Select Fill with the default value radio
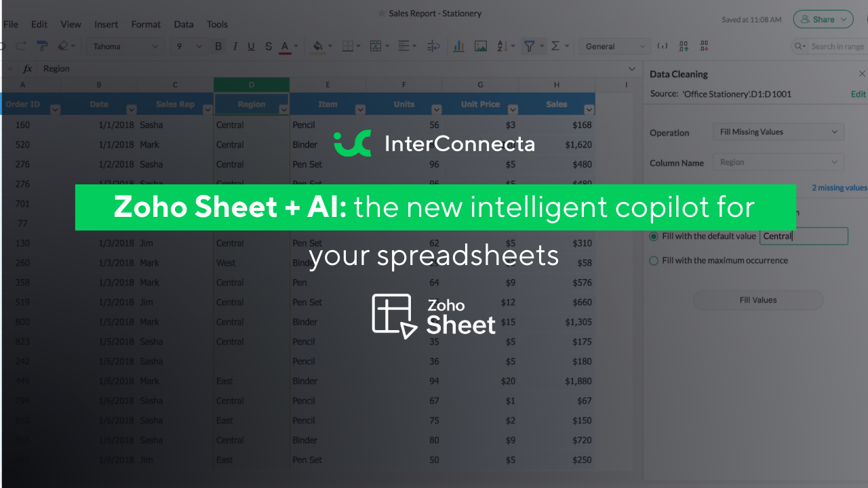The height and width of the screenshot is (488, 868). (x=654, y=237)
